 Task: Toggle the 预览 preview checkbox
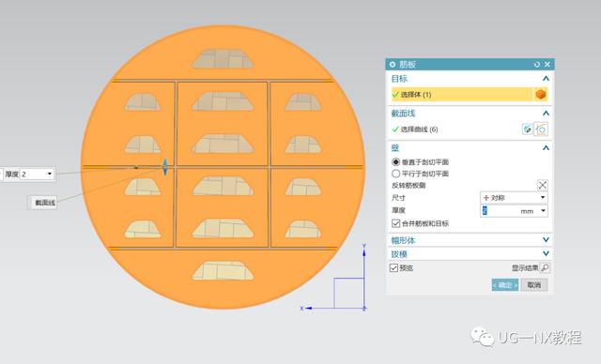(x=393, y=267)
